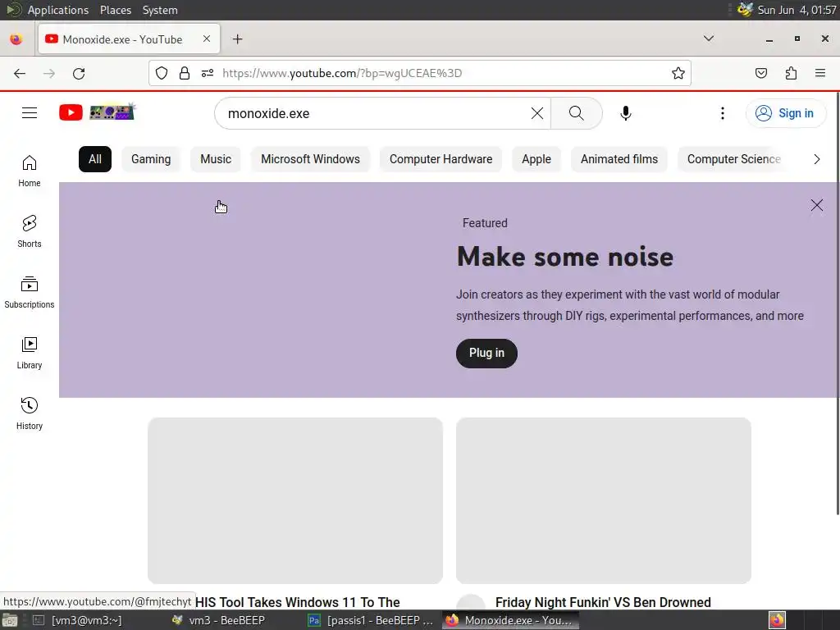Select the Apple filter chip
Screen dimensions: 840x630
coord(536,159)
